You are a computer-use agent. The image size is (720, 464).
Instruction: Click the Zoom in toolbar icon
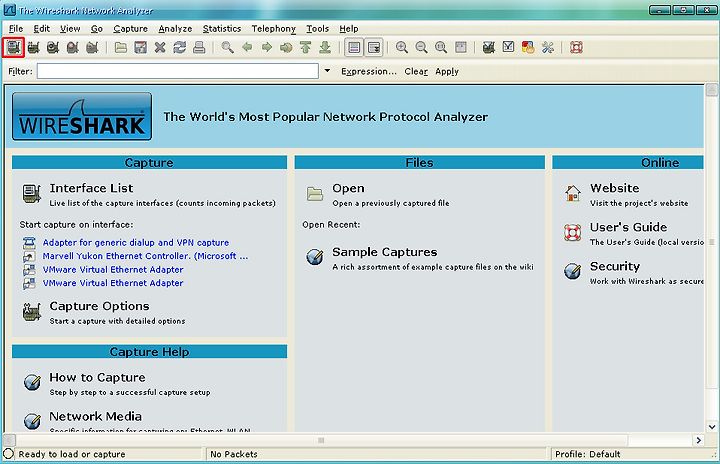click(402, 47)
